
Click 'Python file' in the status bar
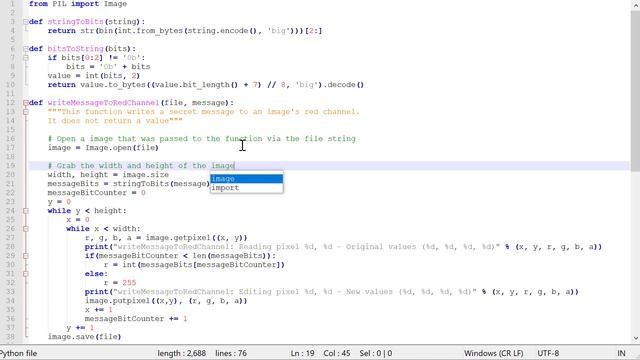(18, 353)
